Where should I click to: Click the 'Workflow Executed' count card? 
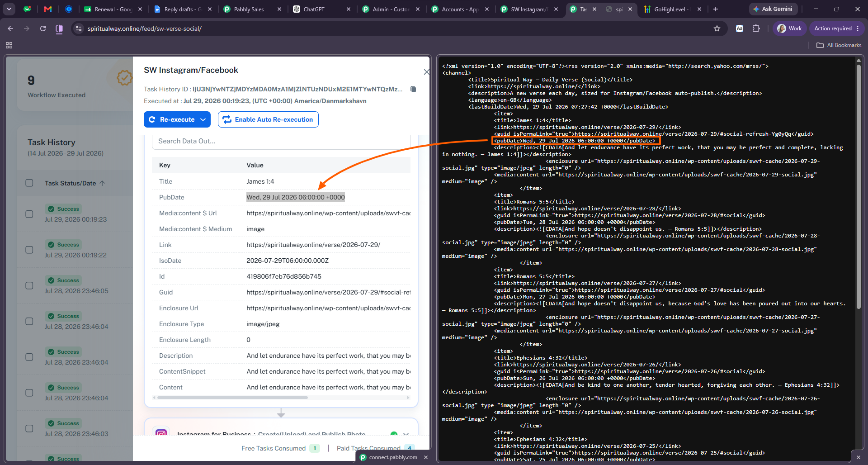pos(75,85)
